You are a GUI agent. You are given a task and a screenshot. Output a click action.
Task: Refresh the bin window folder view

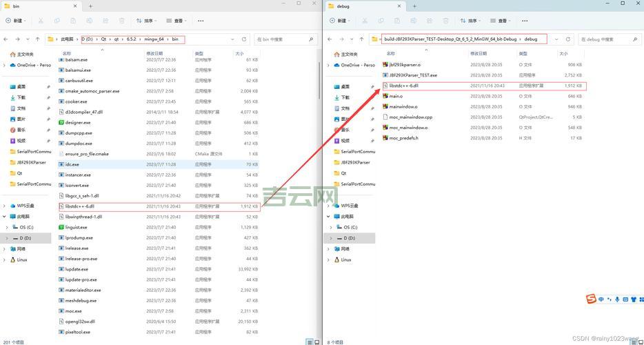point(244,39)
